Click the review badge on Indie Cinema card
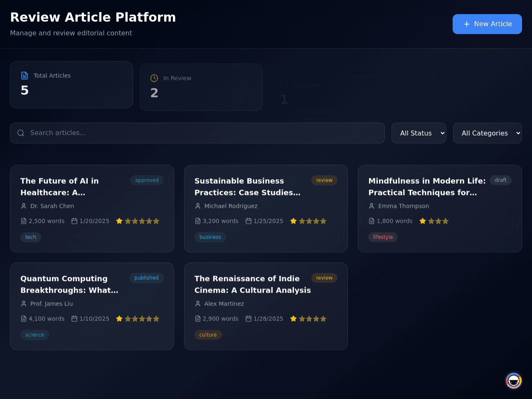The height and width of the screenshot is (399, 532). click(324, 278)
